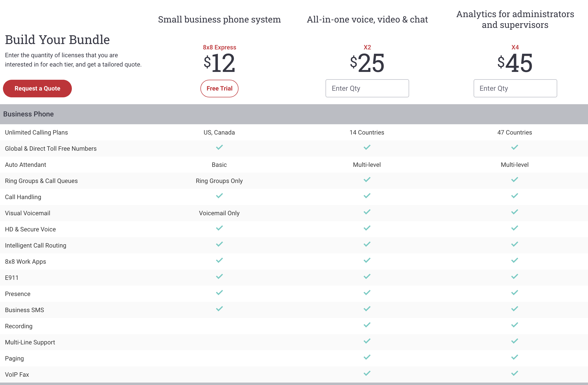Click the Auto Attendant row label
Image resolution: width=588 pixels, height=385 pixels.
click(x=25, y=165)
